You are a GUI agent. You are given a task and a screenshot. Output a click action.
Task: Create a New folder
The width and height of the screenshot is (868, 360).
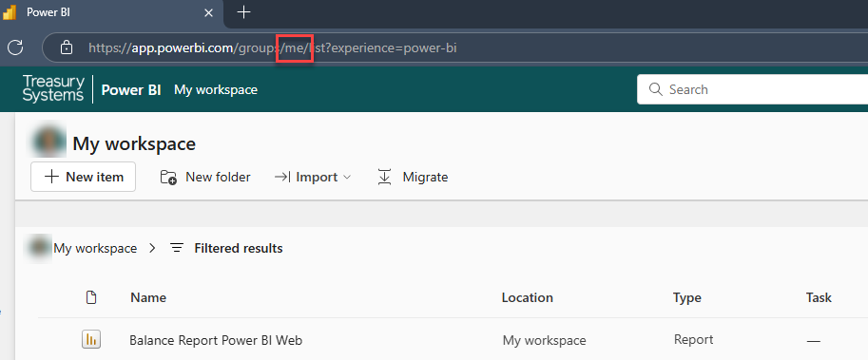[x=205, y=177]
